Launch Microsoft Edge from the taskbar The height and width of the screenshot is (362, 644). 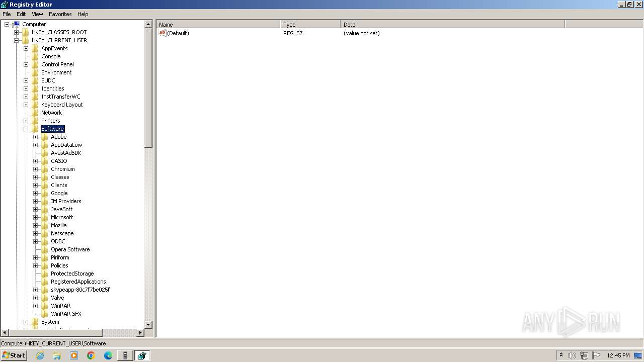coord(108,355)
